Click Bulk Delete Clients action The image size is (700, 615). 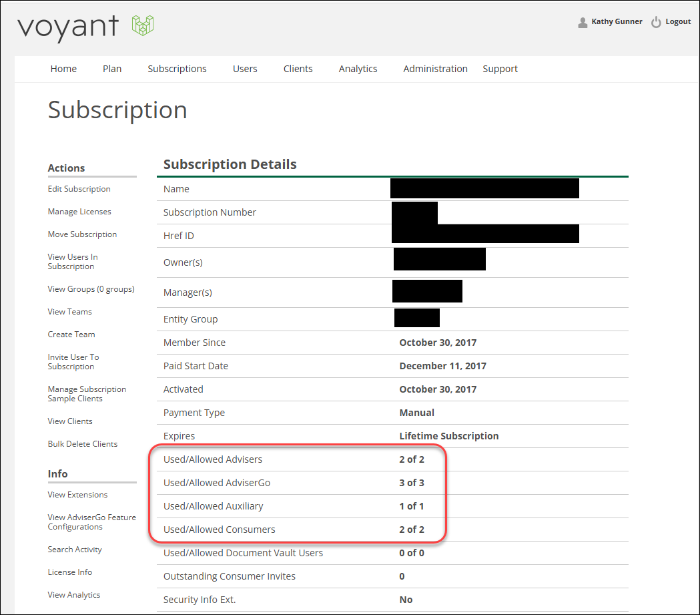[83, 444]
